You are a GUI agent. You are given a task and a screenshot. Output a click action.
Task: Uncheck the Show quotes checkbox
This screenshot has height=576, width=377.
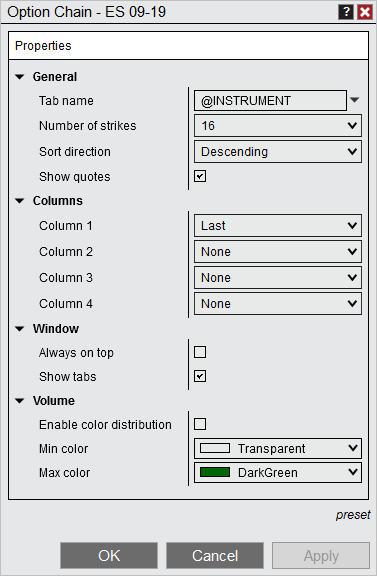tap(200, 176)
